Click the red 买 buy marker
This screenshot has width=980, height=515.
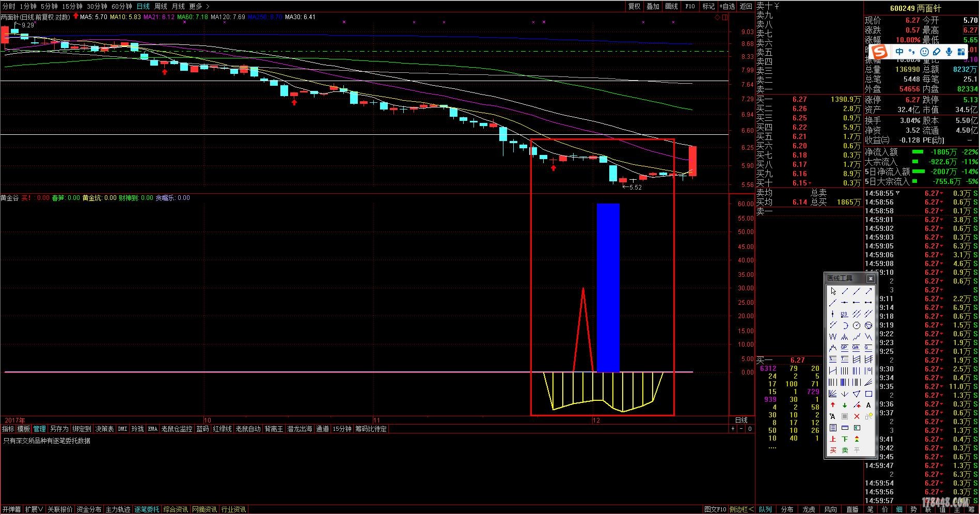click(x=833, y=450)
